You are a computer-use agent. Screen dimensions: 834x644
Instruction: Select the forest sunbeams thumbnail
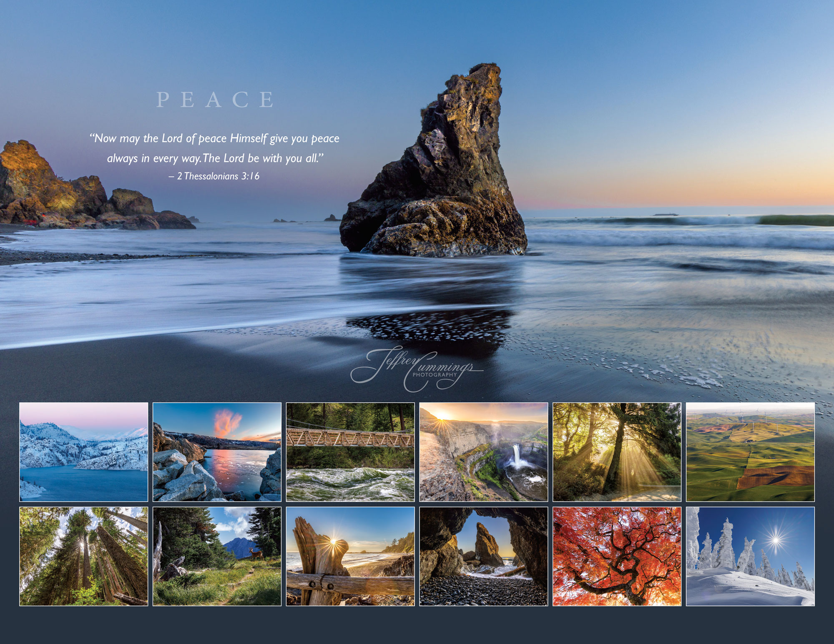point(617,452)
